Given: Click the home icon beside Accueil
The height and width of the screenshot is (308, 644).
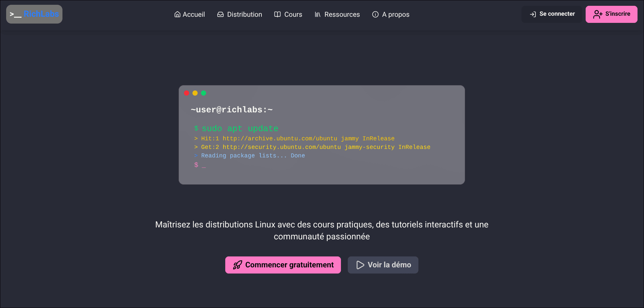Looking at the screenshot, I should click(x=177, y=14).
